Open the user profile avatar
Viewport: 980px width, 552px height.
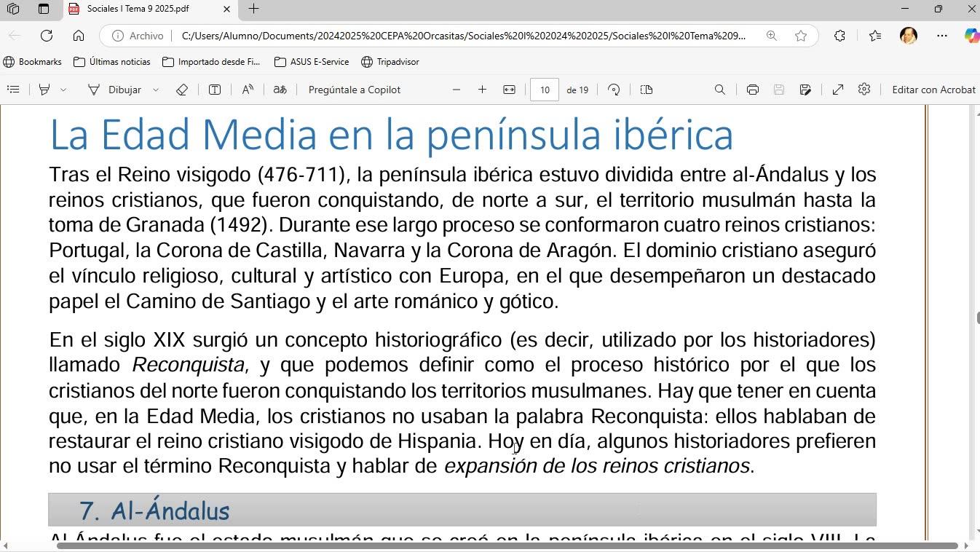(x=909, y=36)
